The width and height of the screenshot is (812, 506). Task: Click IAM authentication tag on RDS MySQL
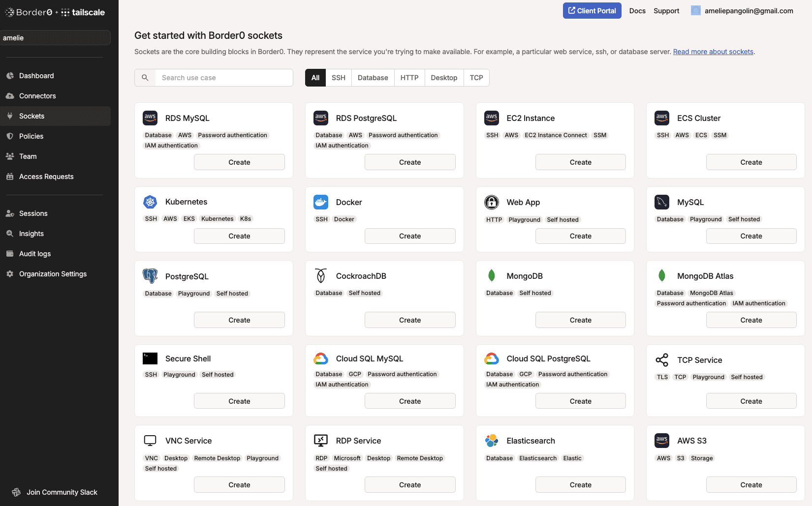pos(171,146)
